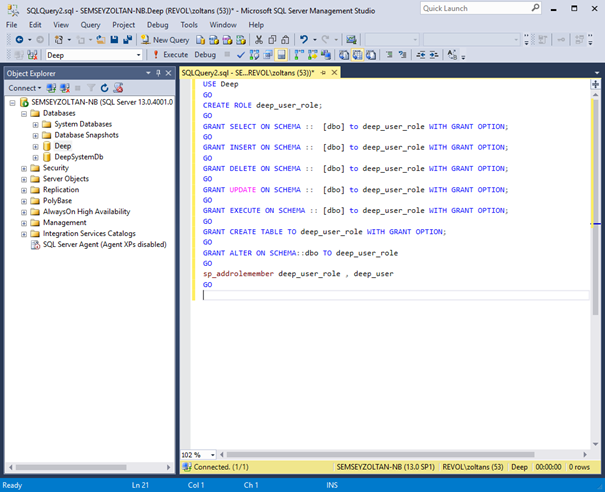Click the Activity Monitor icon in Object Explorer

pyautogui.click(x=117, y=88)
